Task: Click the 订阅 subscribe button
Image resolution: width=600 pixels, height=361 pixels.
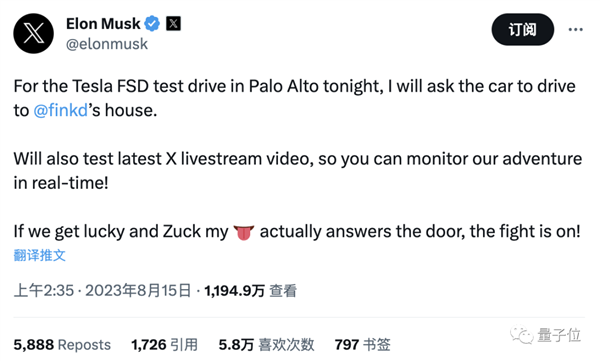Action: coord(523,29)
